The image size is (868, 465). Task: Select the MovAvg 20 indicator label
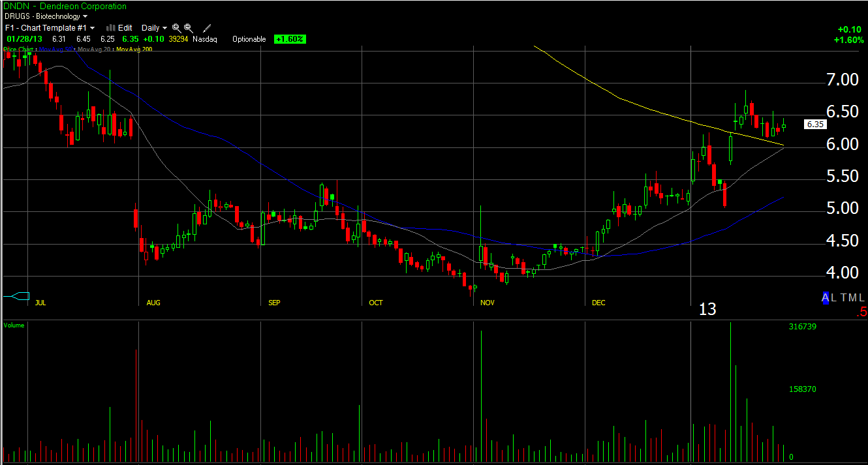coord(95,49)
